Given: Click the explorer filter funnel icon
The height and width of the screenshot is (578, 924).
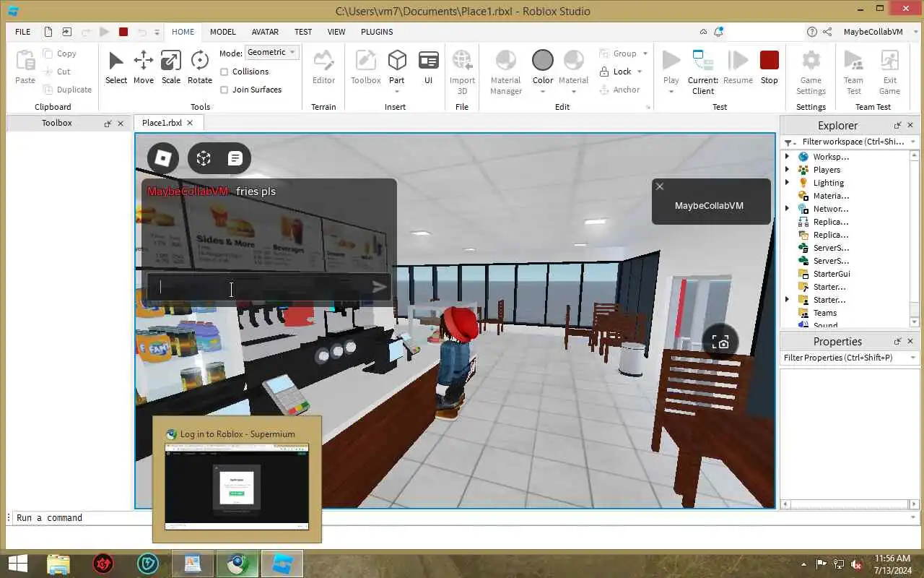Looking at the screenshot, I should click(x=788, y=142).
